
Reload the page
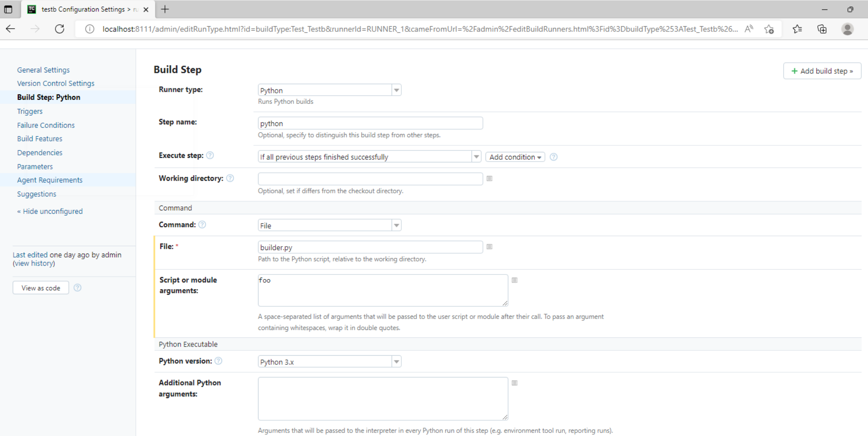click(59, 29)
